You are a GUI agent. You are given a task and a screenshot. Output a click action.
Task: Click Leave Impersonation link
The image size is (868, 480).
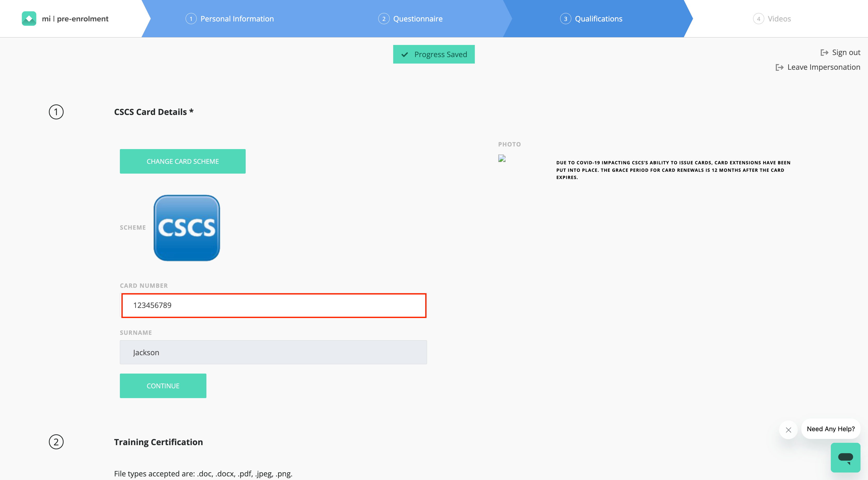823,67
